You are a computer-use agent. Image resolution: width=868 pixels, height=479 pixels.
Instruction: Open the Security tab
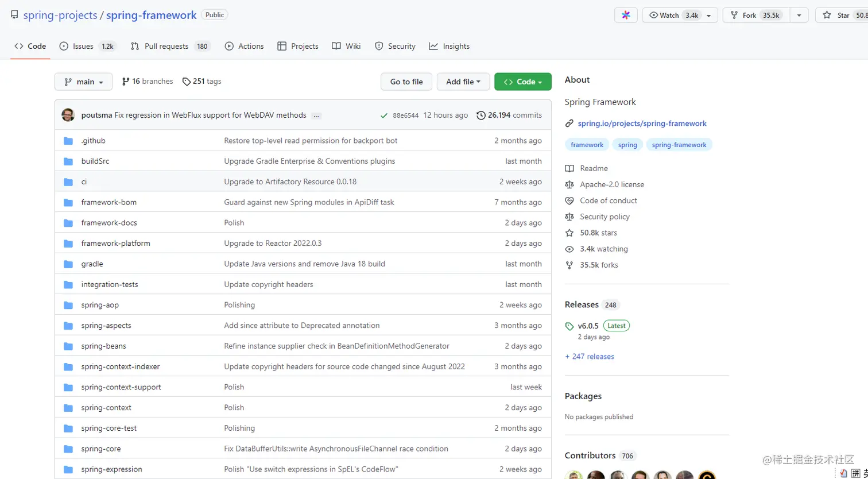[x=395, y=46]
